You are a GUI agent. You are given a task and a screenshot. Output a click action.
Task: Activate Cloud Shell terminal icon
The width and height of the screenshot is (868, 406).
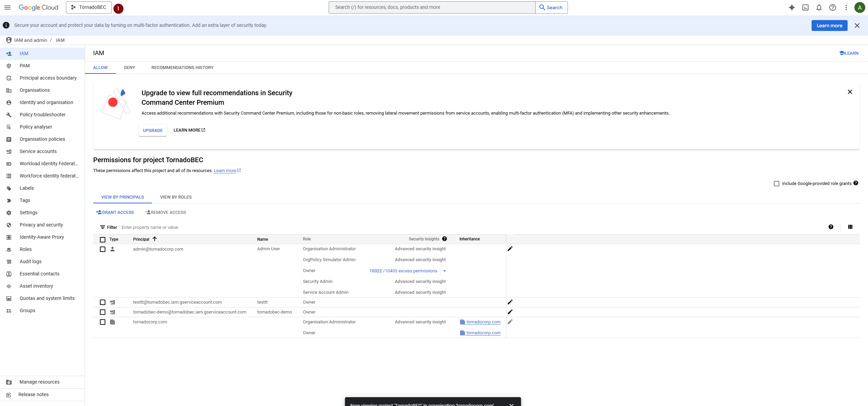(x=805, y=7)
